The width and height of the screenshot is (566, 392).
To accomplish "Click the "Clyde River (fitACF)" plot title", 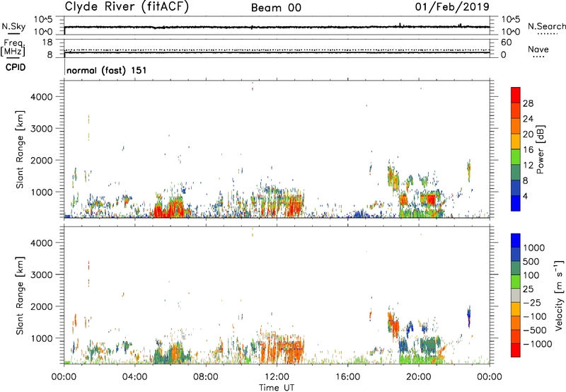I will tap(127, 6).
